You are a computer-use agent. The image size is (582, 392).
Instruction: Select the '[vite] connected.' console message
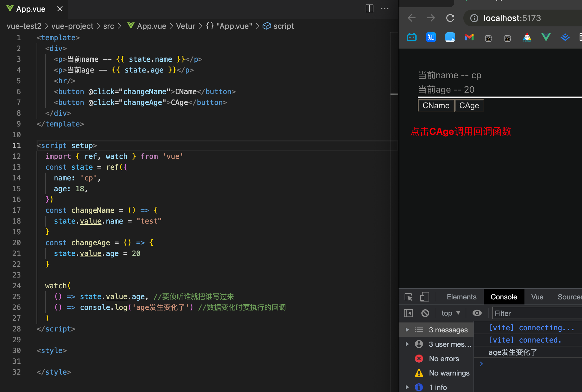[x=525, y=340]
